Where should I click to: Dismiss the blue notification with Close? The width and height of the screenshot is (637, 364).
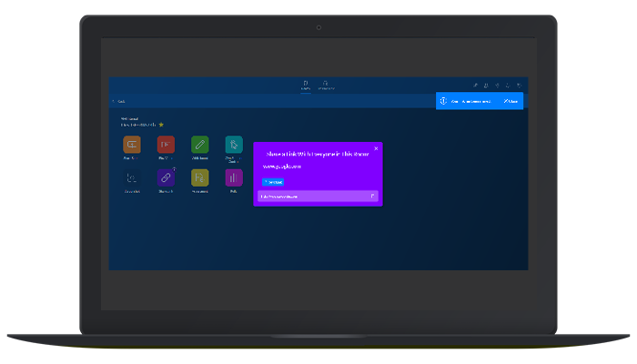tap(511, 101)
